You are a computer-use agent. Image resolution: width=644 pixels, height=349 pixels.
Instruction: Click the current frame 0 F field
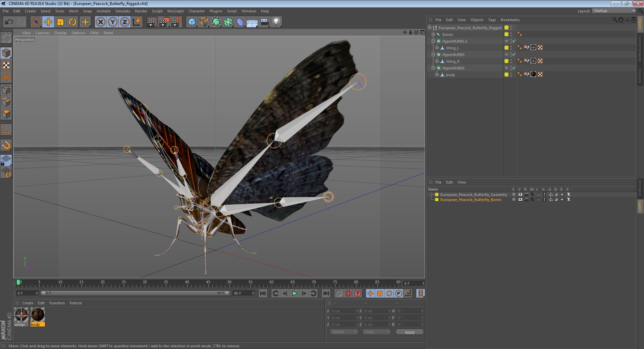tap(414, 284)
